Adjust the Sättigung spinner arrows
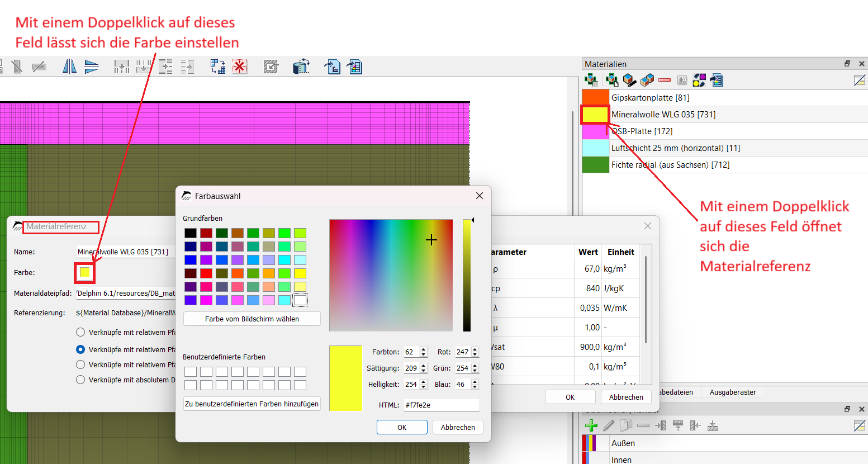The image size is (868, 464). [x=424, y=368]
